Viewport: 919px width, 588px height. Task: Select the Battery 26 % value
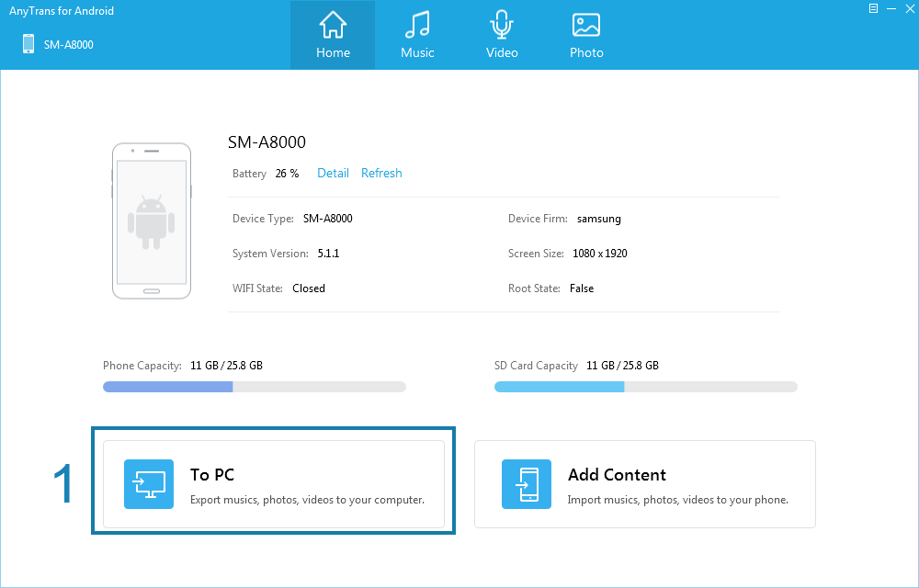pos(287,174)
